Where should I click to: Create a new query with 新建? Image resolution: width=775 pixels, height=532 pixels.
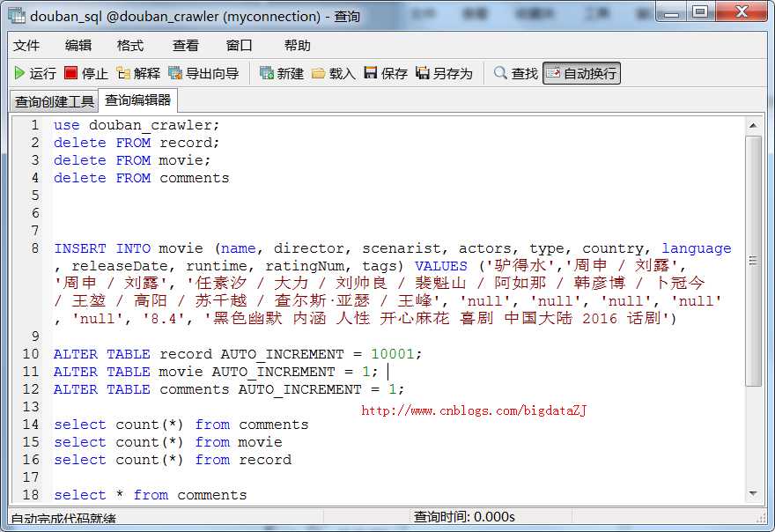[x=281, y=74]
